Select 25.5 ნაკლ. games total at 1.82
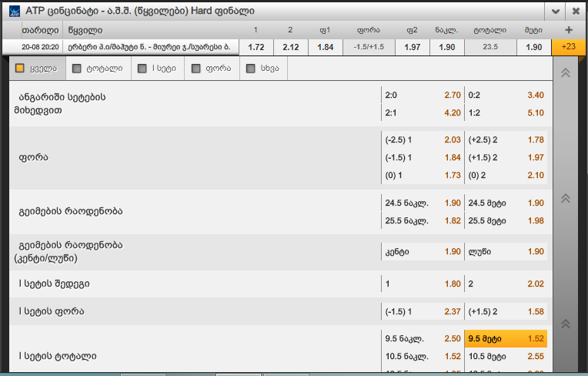This screenshot has width=588, height=376. (423, 220)
